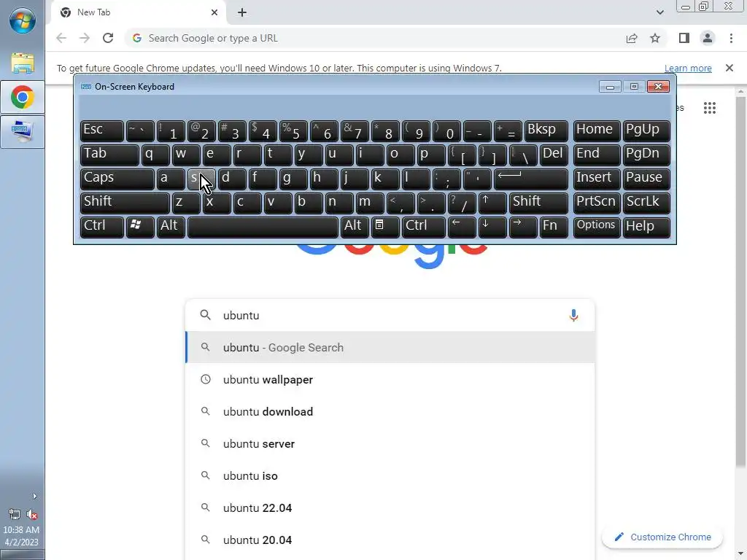The height and width of the screenshot is (560, 747).
Task: Choose 'ubuntu - Google Search' suggestion
Action: [x=390, y=348]
